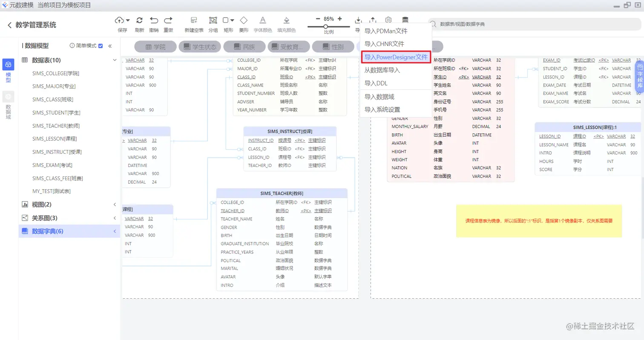Select SIMS_EXAM[考试] in the table list

pos(53,165)
